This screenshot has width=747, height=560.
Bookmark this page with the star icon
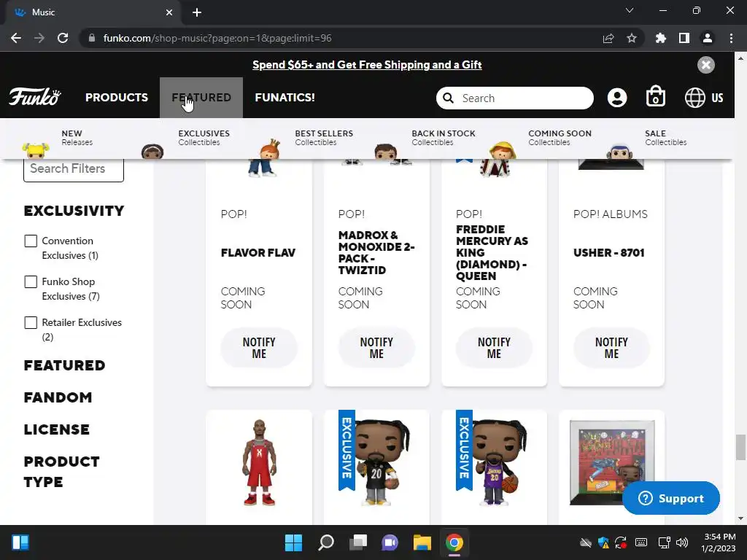(x=632, y=38)
